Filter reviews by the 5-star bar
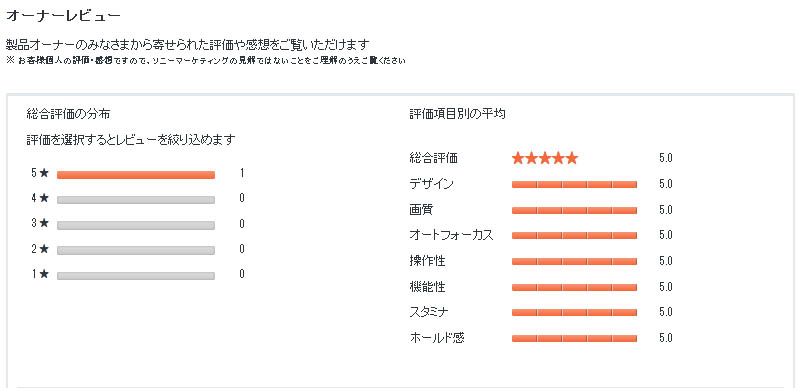 136,175
